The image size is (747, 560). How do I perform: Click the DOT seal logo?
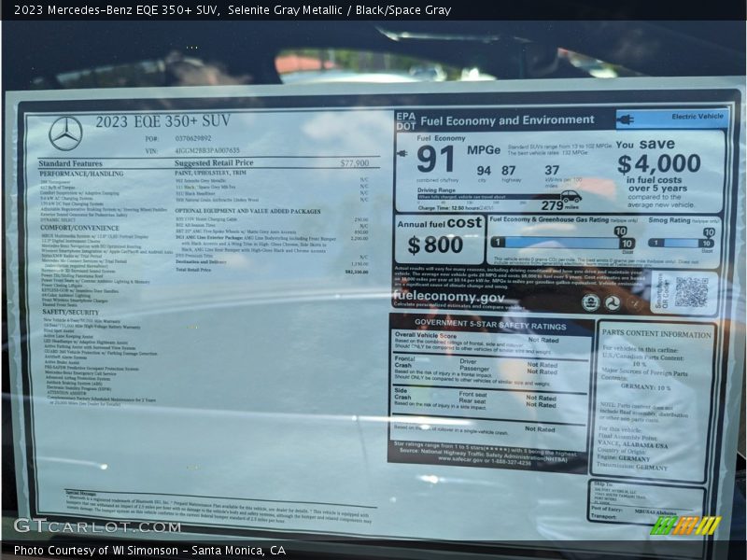click(613, 302)
